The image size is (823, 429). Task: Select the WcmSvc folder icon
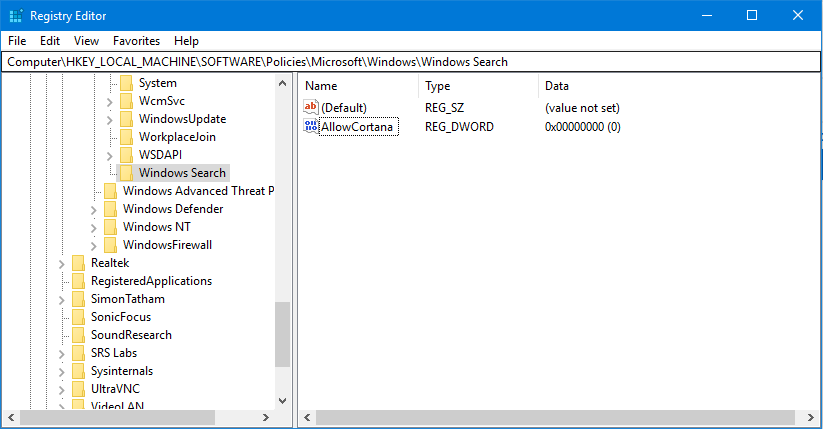coord(126,101)
